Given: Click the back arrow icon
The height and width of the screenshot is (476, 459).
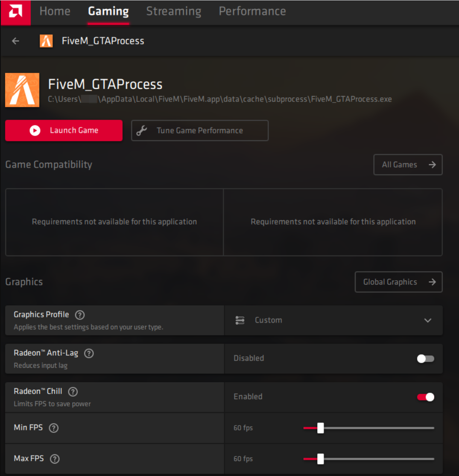Looking at the screenshot, I should pos(16,41).
